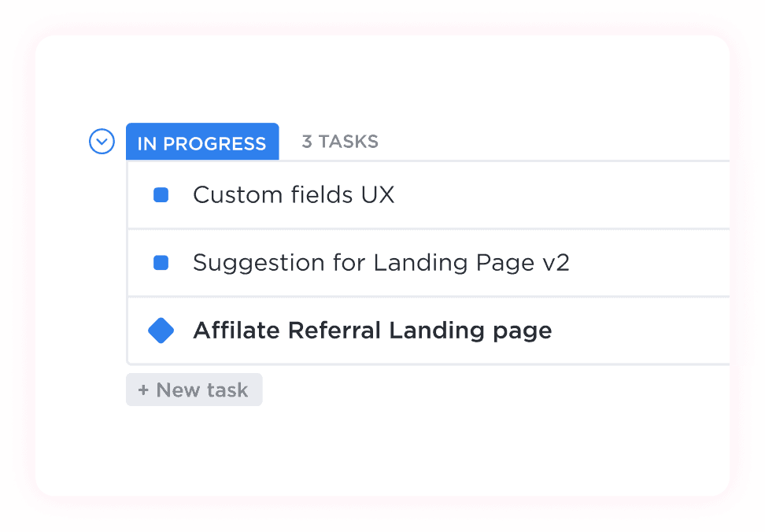This screenshot has width=765, height=532.
Task: Click the "task" text in the grey New task button
Action: [x=227, y=390]
